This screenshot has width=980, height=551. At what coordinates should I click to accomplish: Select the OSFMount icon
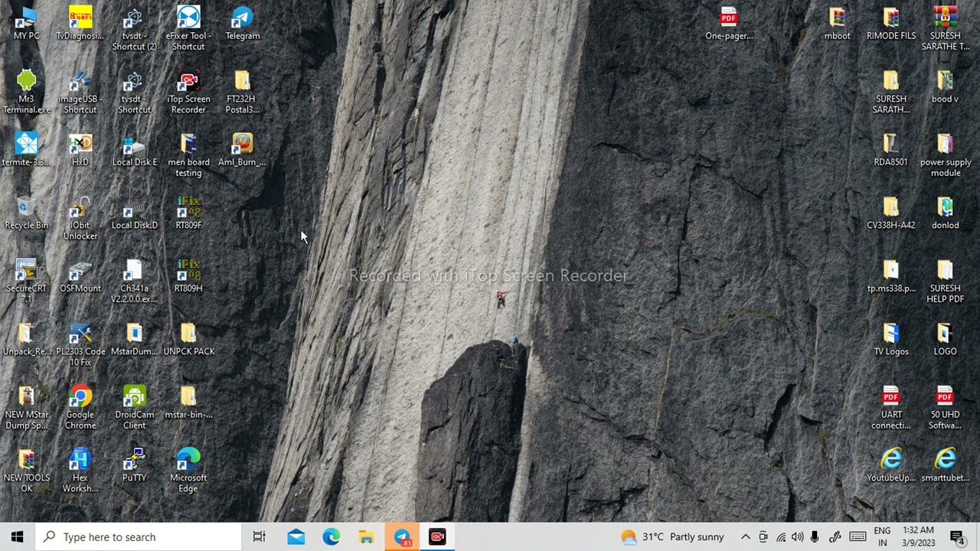point(80,275)
